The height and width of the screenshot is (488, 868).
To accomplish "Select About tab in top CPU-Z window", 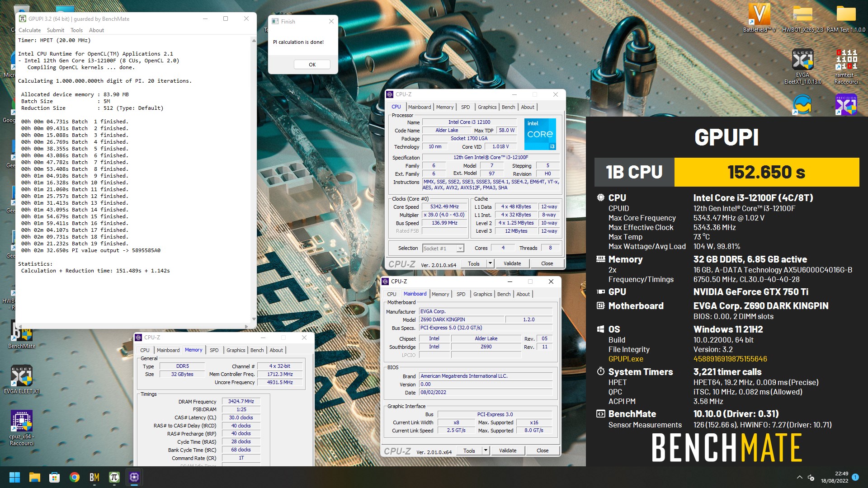I will (x=528, y=107).
